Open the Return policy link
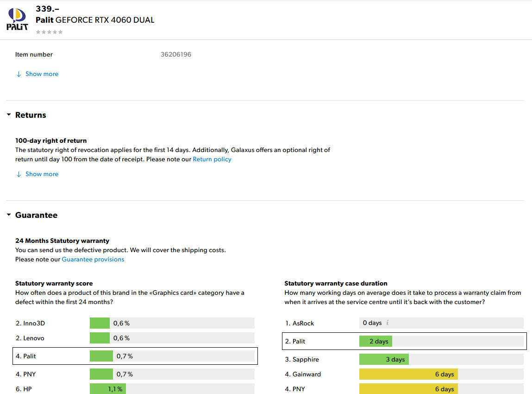The image size is (532, 394). (x=212, y=159)
